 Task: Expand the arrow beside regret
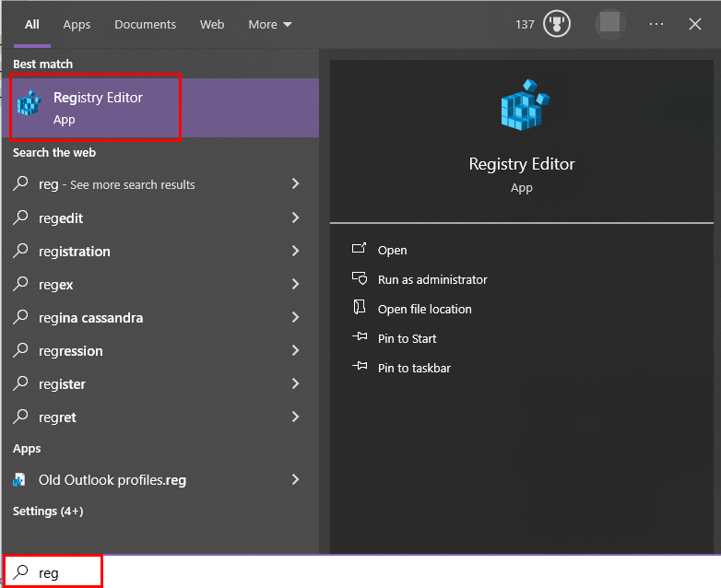pos(296,417)
